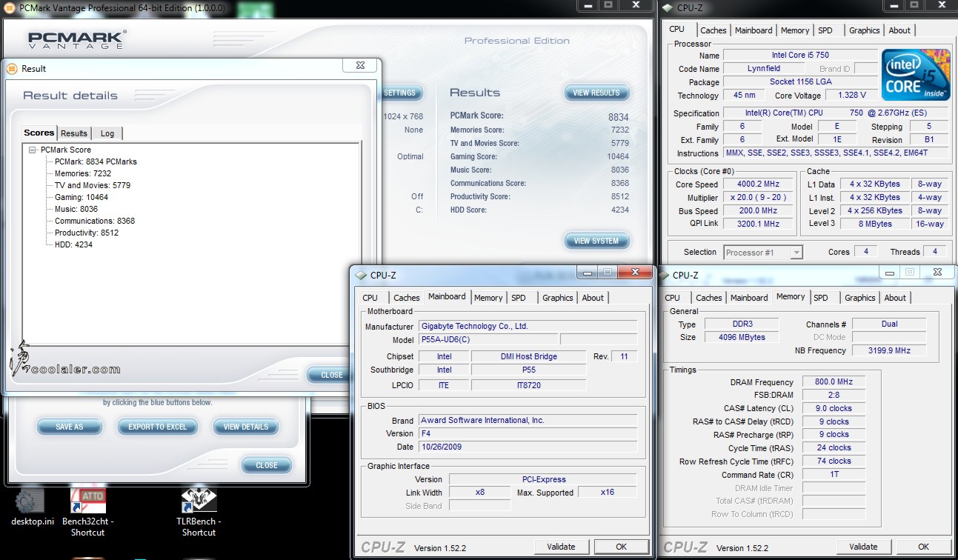
Task: Switch to Results tab in Result details
Action: [73, 133]
